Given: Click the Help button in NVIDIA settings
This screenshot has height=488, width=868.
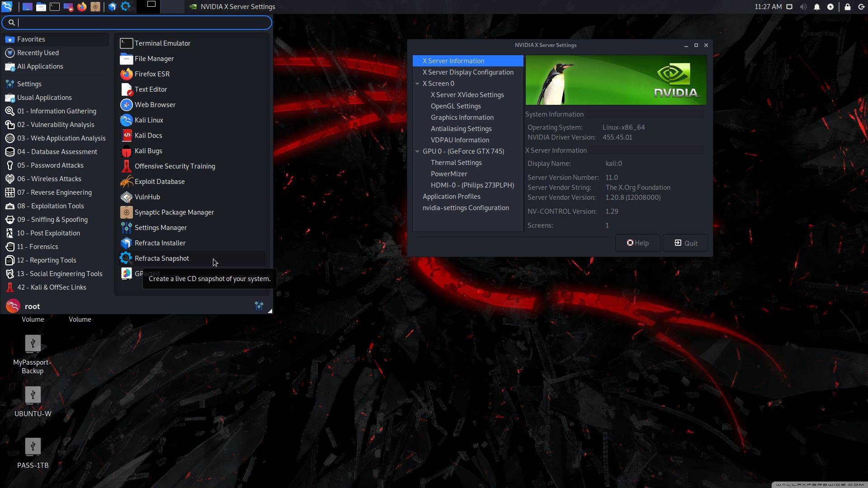Looking at the screenshot, I should click(x=637, y=243).
